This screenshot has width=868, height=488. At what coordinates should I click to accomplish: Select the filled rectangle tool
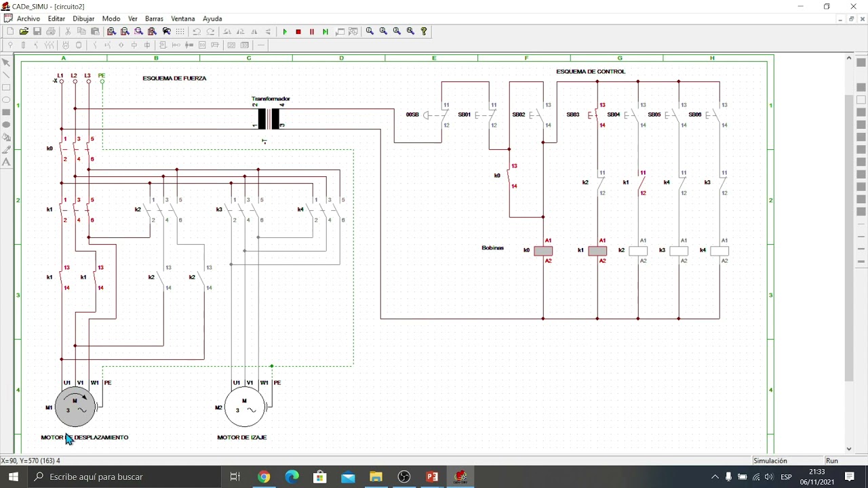pyautogui.click(x=6, y=112)
